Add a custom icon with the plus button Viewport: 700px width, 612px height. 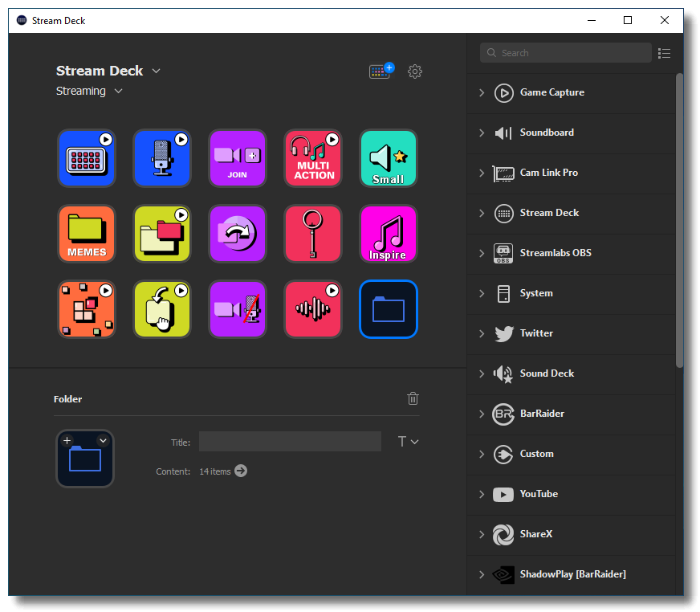tap(67, 440)
